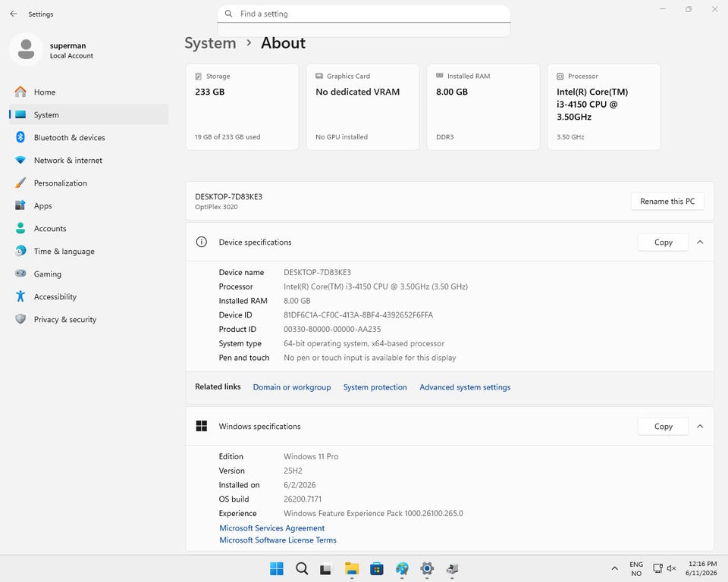Image resolution: width=728 pixels, height=582 pixels.
Task: Click the muted volume tray icon
Action: point(671,568)
